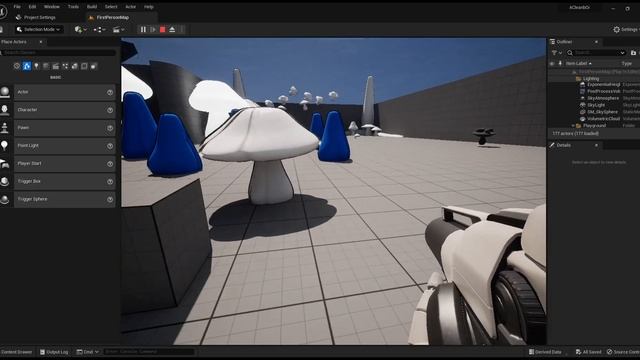Open the add content dropdown in toolbar
This screenshot has width=640, height=360.
[80, 29]
